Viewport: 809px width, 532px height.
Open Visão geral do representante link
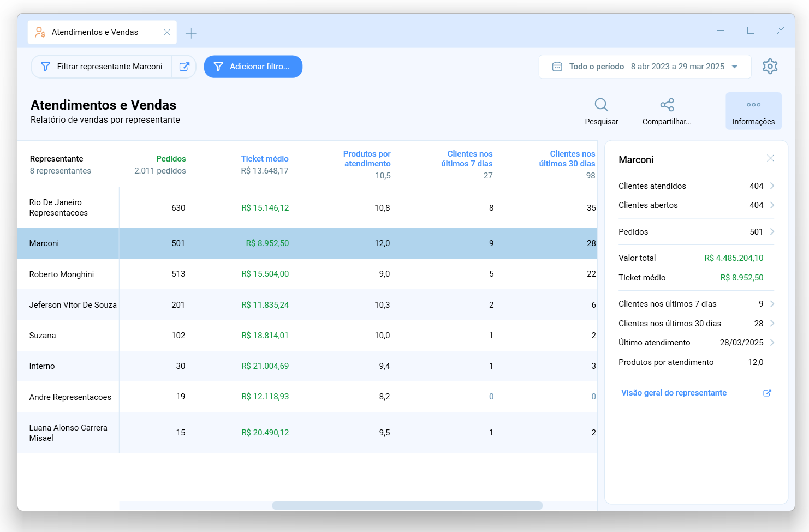click(x=674, y=393)
